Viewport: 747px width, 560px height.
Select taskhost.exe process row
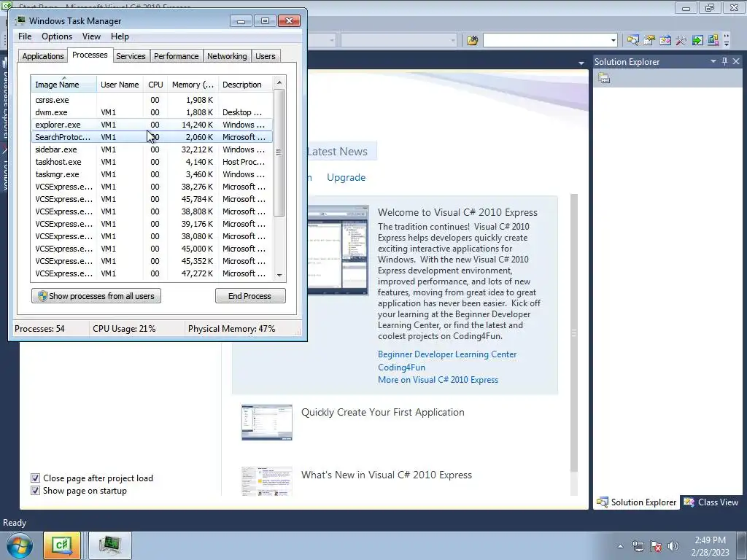tap(152, 162)
